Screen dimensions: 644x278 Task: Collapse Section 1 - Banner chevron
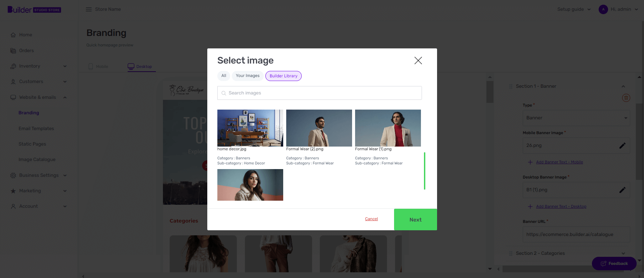tap(623, 86)
